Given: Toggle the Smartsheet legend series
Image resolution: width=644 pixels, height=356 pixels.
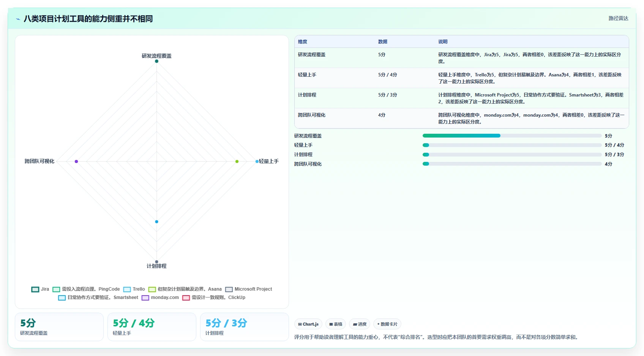Looking at the screenshot, I should [98, 297].
